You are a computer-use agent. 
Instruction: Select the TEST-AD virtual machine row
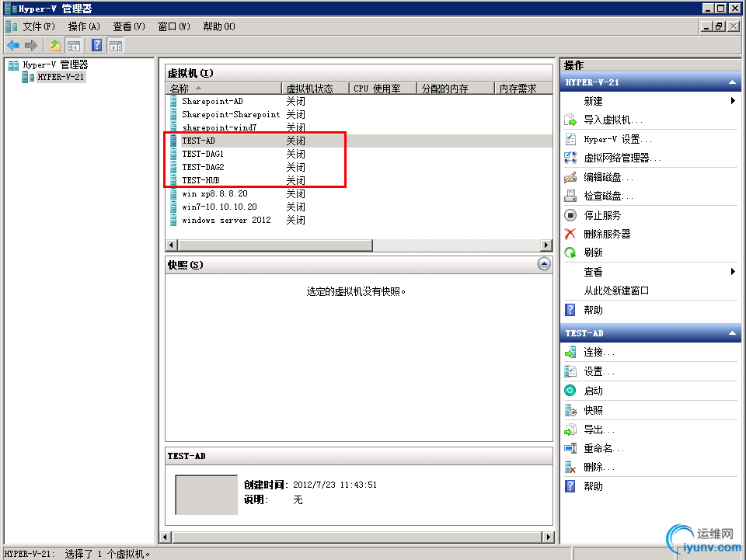(x=359, y=141)
